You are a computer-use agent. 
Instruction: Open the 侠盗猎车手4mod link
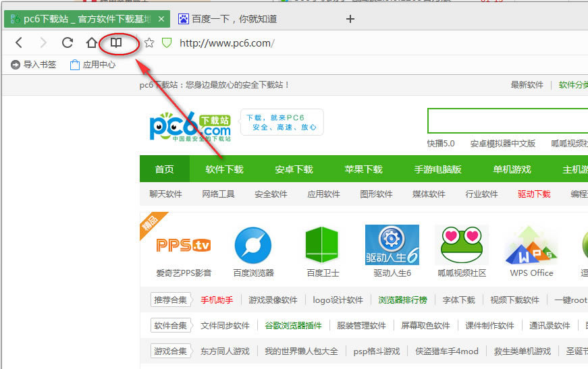[447, 351]
